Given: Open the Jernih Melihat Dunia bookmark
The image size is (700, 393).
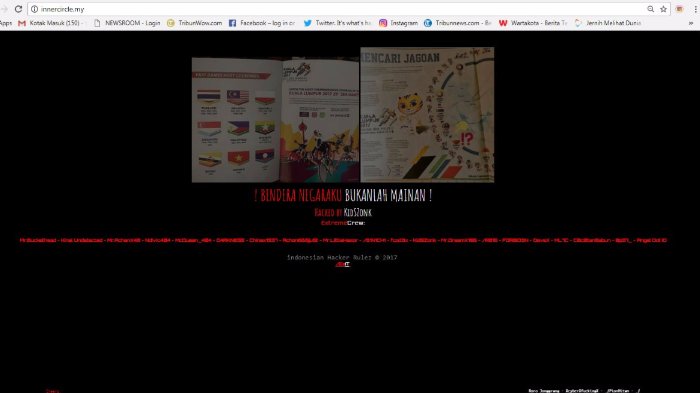Looking at the screenshot, I should [608, 23].
